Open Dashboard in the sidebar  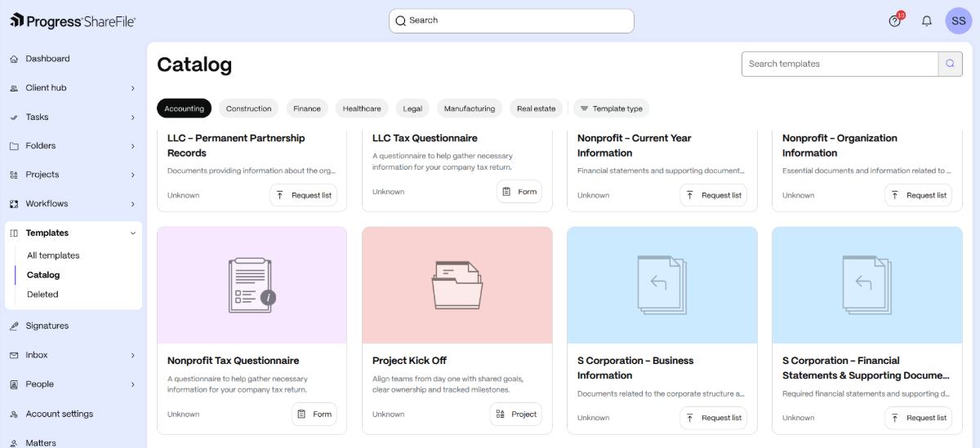point(47,59)
